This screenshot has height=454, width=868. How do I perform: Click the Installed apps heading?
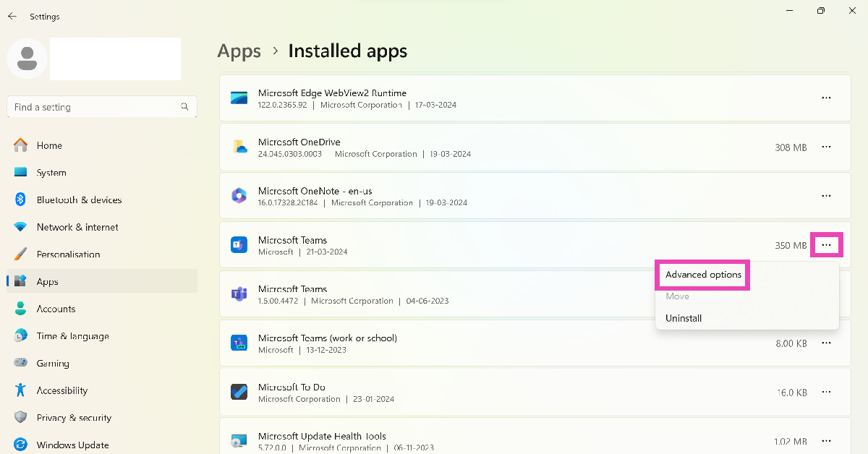[348, 51]
